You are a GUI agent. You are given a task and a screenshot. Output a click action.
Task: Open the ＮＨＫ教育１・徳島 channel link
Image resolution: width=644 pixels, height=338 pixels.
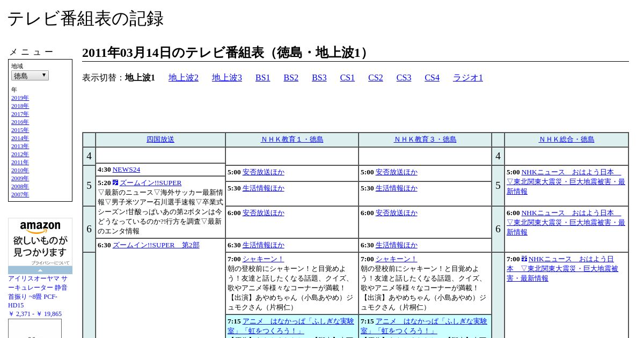[292, 139]
